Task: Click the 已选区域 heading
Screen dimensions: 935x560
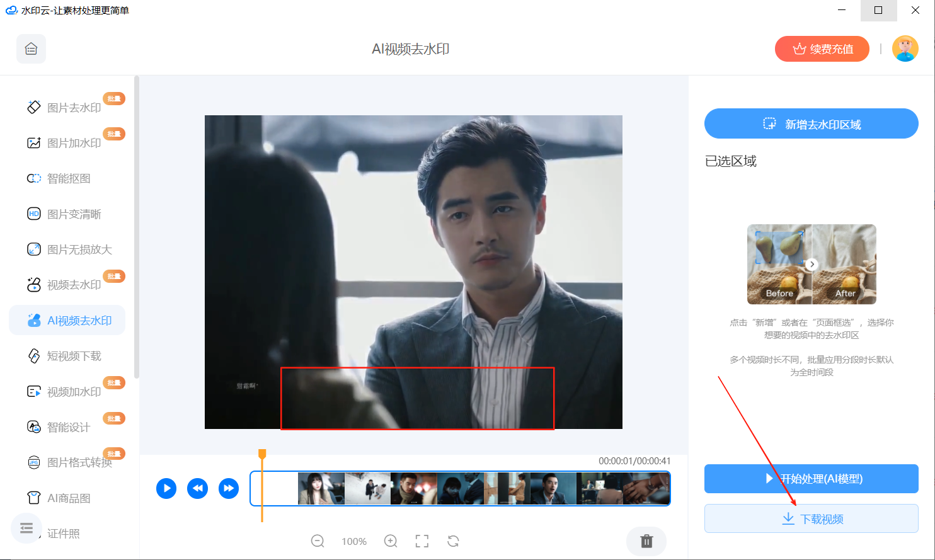Action: pos(731,161)
